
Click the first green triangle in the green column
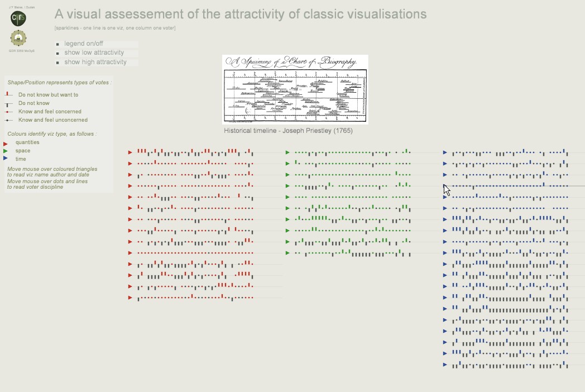(x=287, y=152)
